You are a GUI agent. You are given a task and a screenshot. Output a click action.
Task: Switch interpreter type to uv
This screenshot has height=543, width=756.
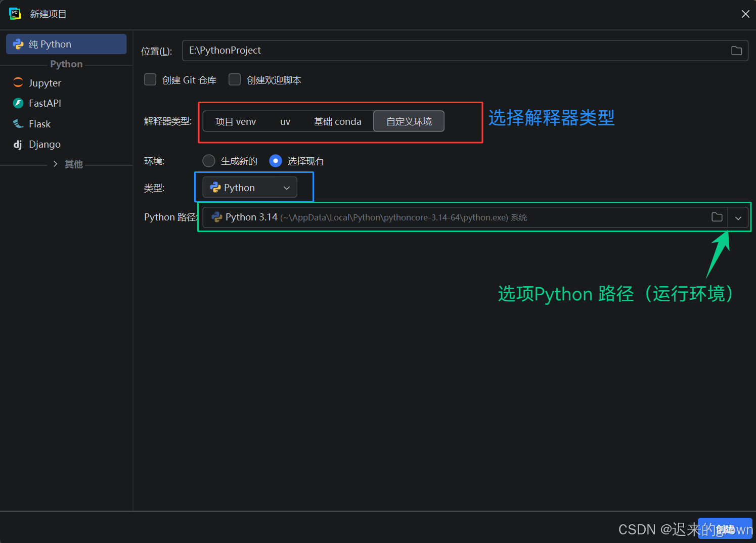pos(285,121)
